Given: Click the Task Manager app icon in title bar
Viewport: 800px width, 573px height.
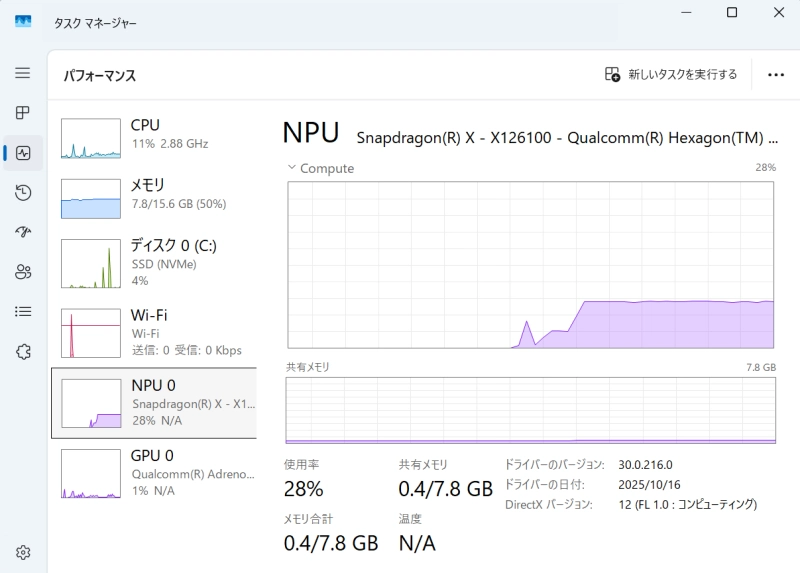Looking at the screenshot, I should [x=23, y=21].
